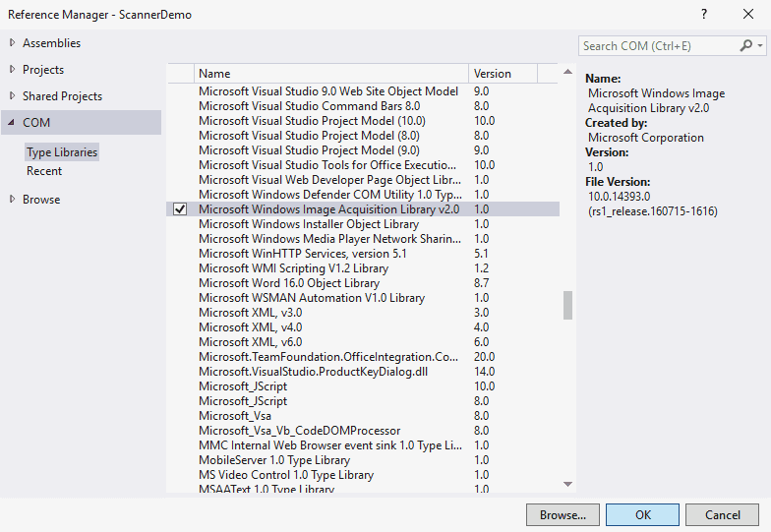Click the help question mark icon
Image resolution: width=771 pixels, height=532 pixels.
tap(704, 14)
